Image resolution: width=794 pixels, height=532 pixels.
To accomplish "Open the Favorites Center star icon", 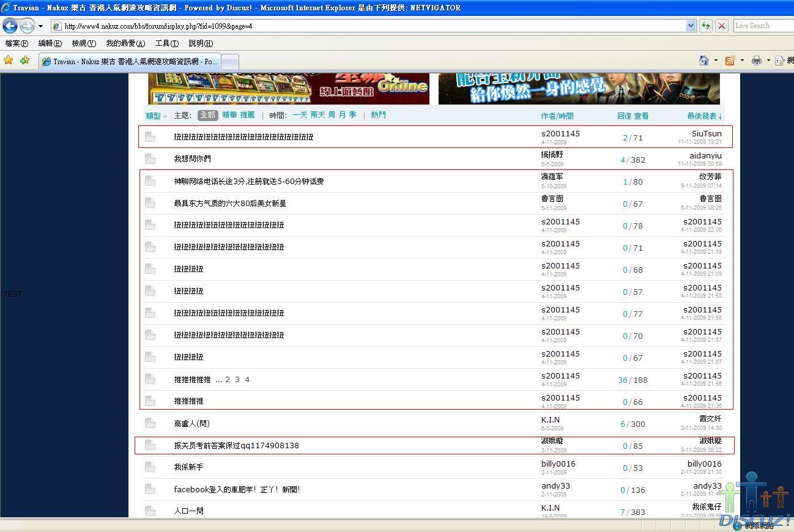I will coord(9,61).
